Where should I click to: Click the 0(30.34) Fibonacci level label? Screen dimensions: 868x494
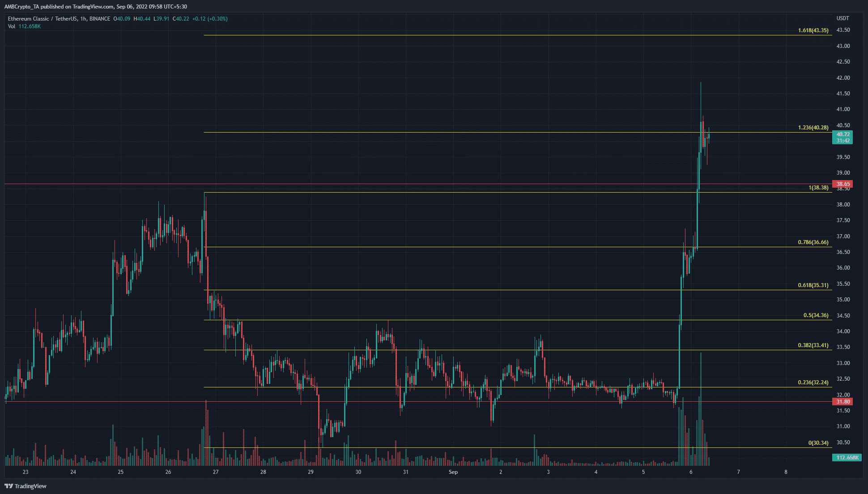point(818,443)
